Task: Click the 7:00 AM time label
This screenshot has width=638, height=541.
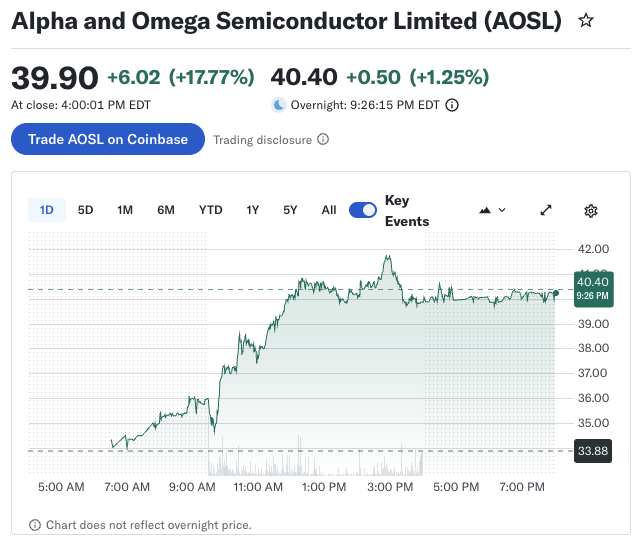Action: [127, 487]
